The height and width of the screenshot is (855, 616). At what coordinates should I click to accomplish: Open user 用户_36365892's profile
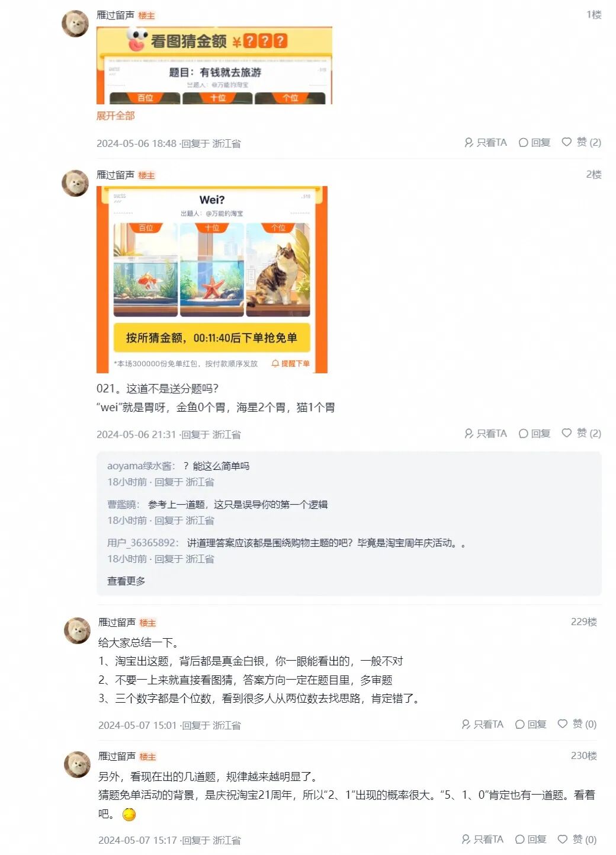(143, 543)
